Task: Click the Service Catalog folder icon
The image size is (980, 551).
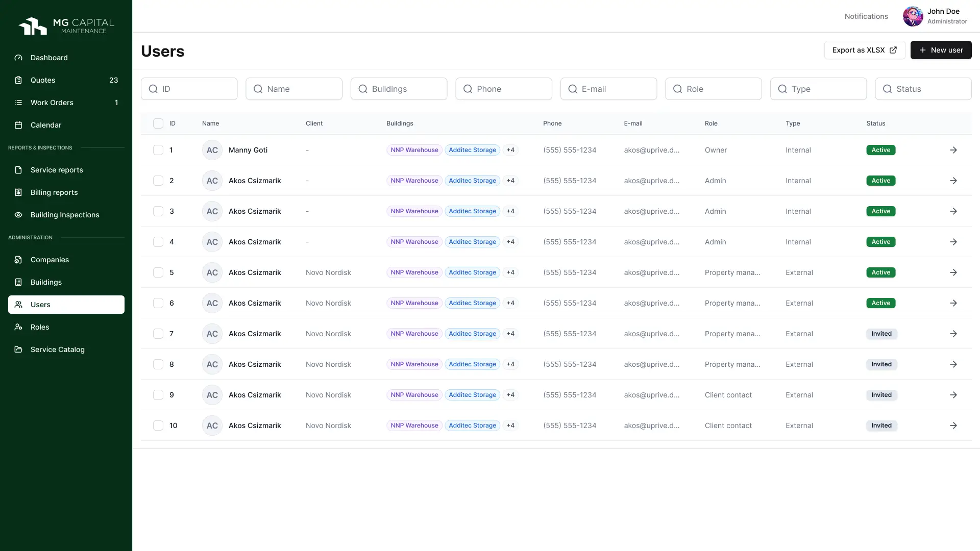Action: pos(18,349)
